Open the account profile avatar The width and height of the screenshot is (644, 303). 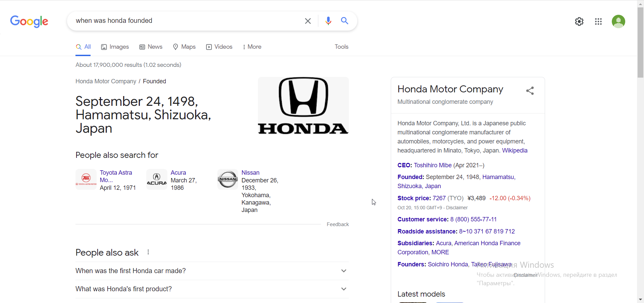619,21
